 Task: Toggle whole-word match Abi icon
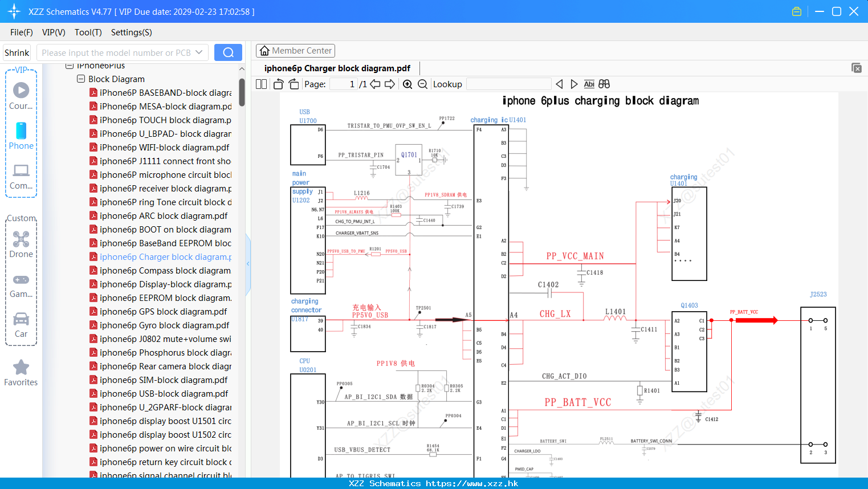click(x=589, y=84)
